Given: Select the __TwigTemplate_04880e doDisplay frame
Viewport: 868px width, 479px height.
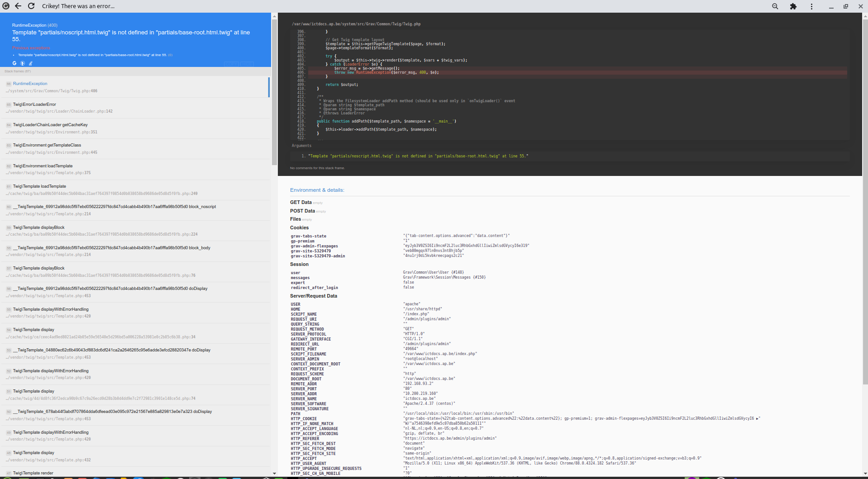Looking at the screenshot, I should [x=135, y=353].
